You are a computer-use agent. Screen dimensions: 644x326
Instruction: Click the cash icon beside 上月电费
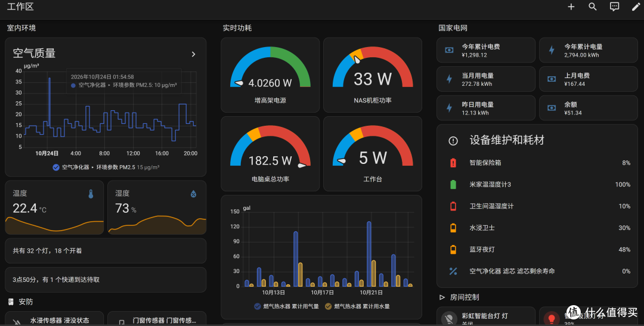[552, 79]
